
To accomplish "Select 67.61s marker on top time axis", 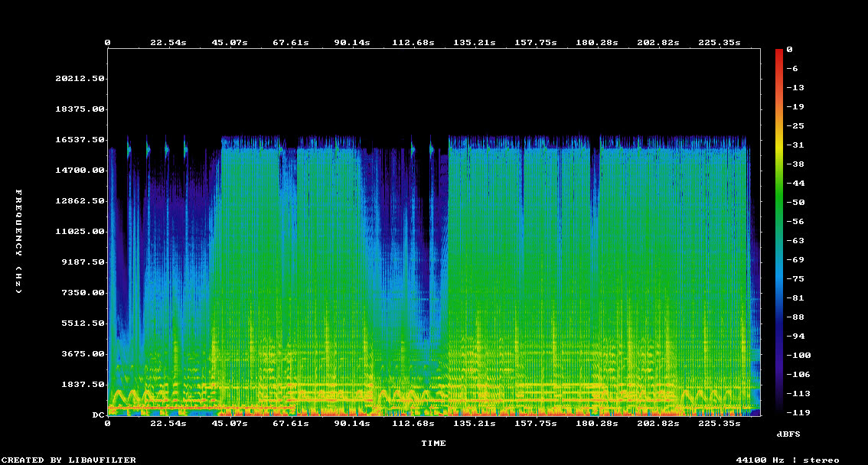I will tap(291, 43).
